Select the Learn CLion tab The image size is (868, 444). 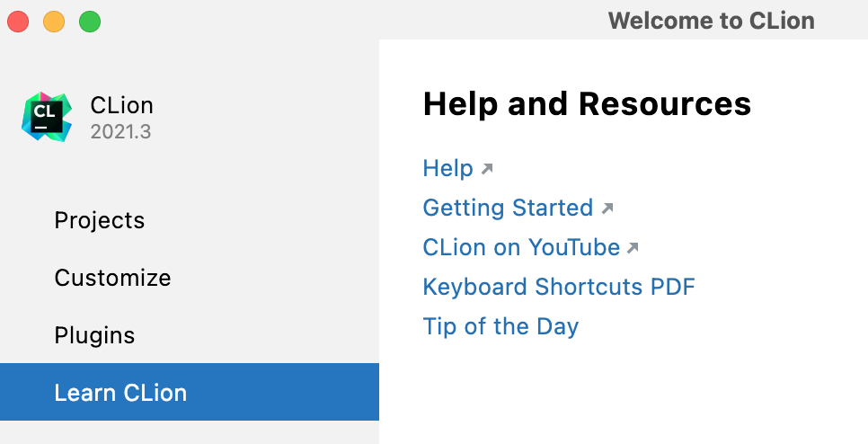pyautogui.click(x=120, y=393)
